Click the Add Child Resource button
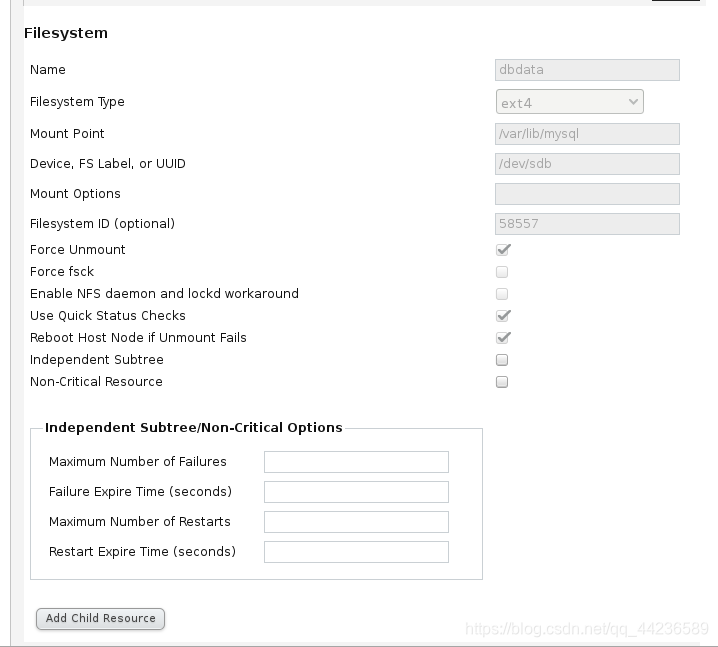The image size is (718, 647). click(x=100, y=619)
